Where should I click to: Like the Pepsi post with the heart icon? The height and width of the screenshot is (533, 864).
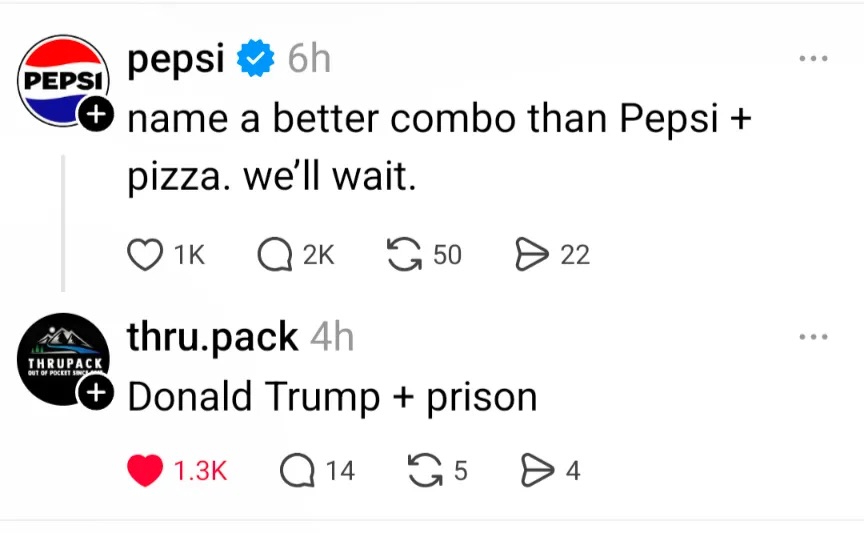[146, 256]
